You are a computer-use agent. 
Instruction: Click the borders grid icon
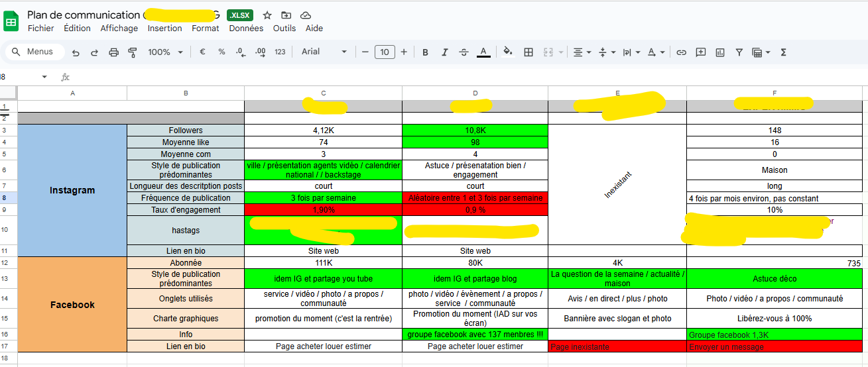(x=528, y=52)
